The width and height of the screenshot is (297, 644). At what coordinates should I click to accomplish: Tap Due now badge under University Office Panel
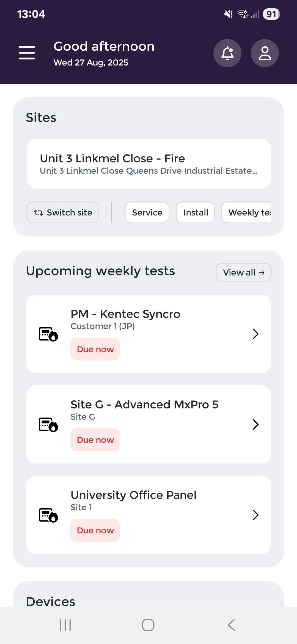[x=95, y=530]
